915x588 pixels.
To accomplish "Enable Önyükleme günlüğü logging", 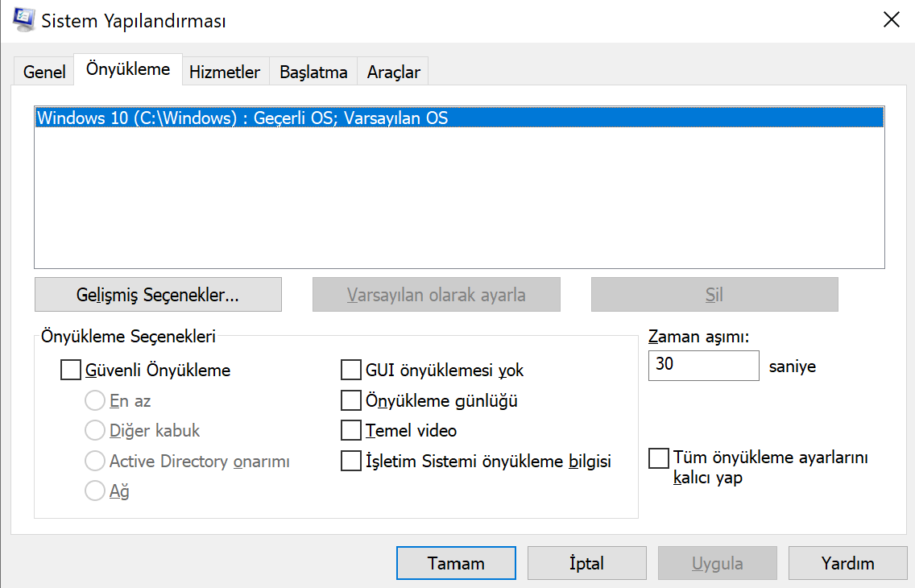I will 350,400.
